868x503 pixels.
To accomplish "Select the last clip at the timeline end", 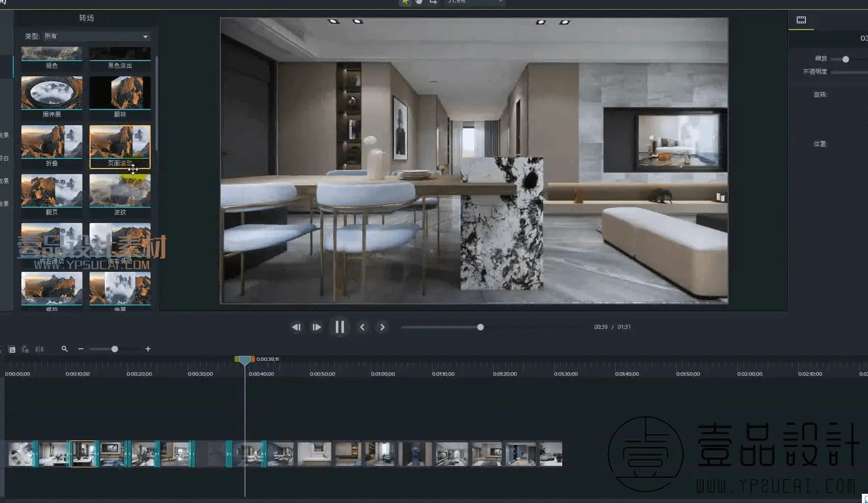I will point(551,454).
